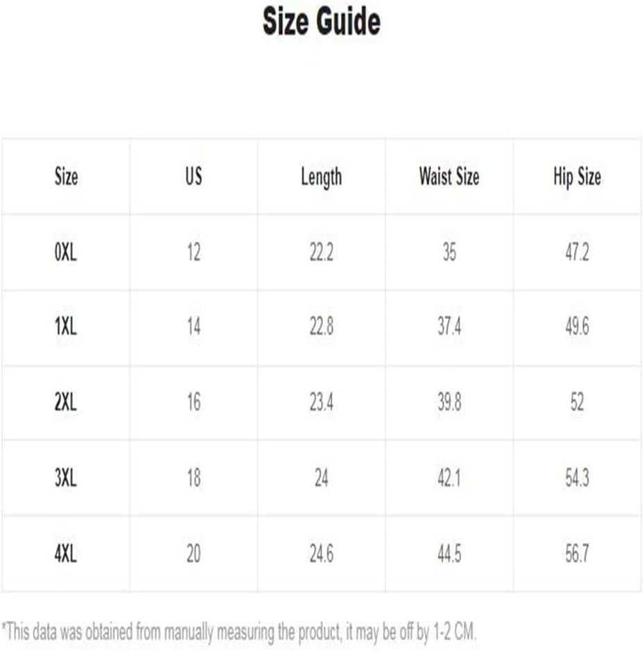644x651 pixels.
Task: Click the 24.6 length value
Action: point(322,554)
